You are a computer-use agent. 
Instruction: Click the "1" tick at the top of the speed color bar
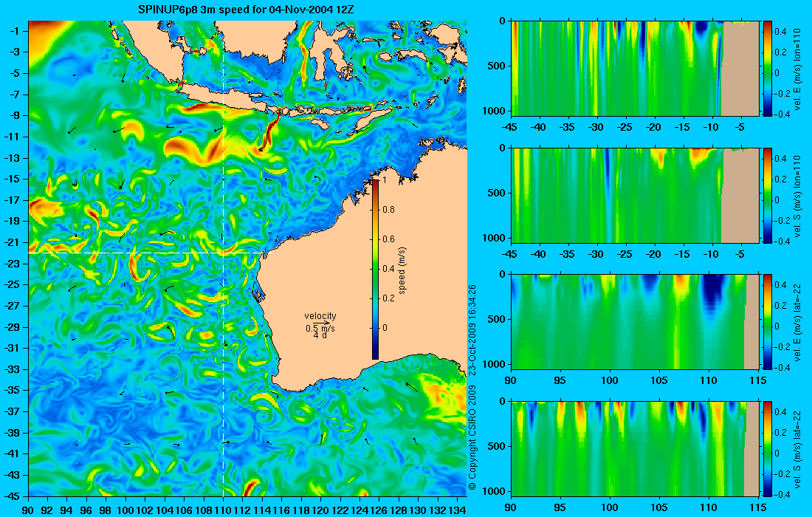point(385,179)
